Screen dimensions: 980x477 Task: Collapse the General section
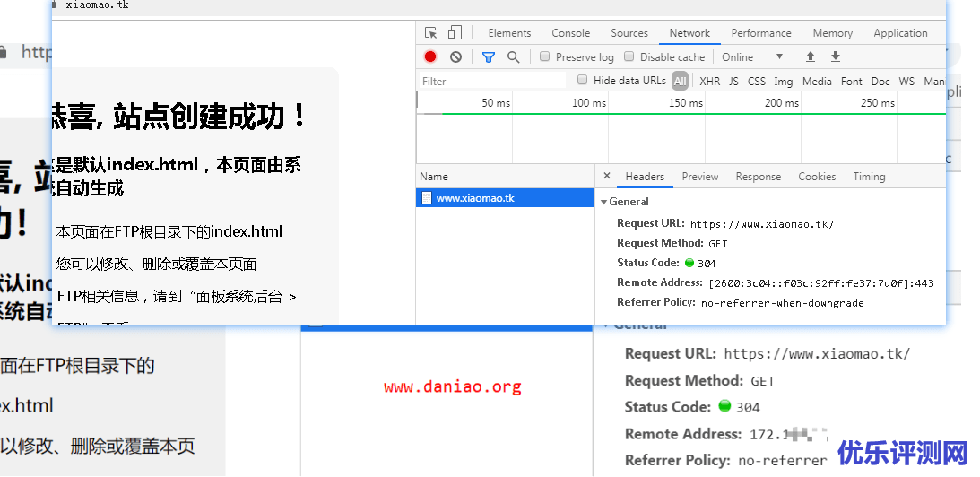coord(604,202)
